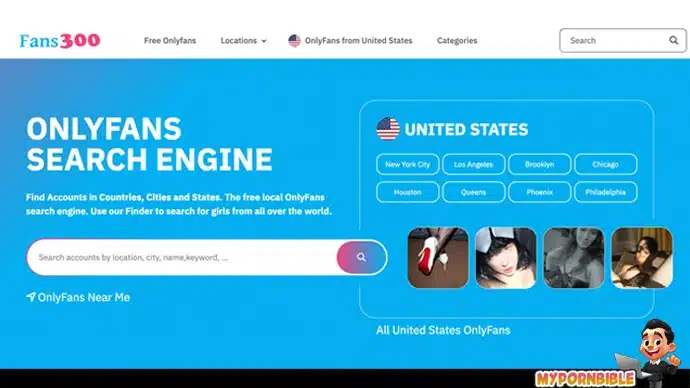Click the location arrow icon near OnlyFans Near Me
Viewport: 690px width, 388px height.
[30, 297]
